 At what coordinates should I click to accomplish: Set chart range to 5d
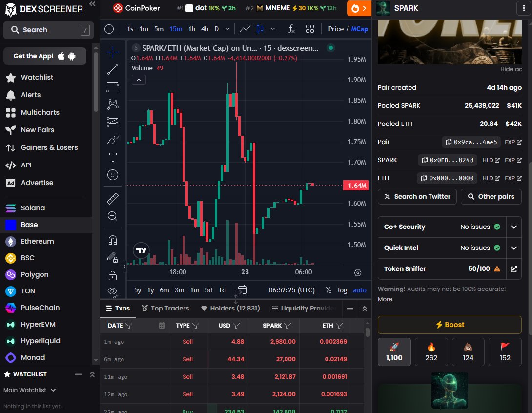pos(209,290)
